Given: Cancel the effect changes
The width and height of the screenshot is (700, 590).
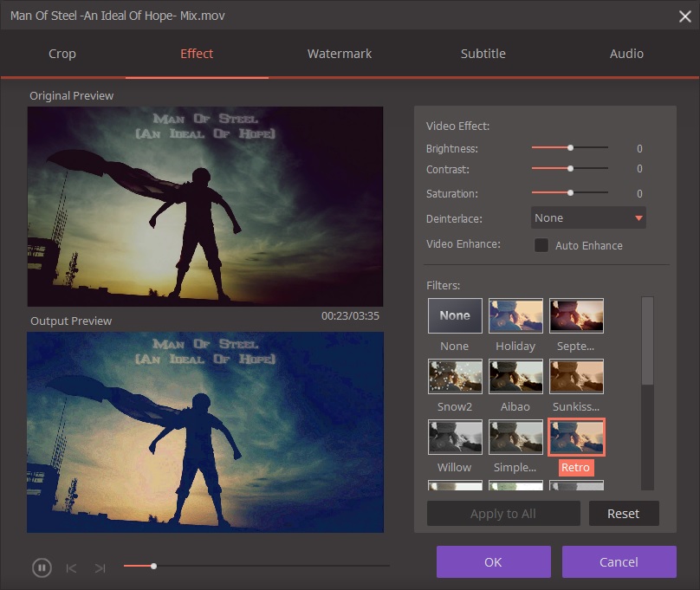Looking at the screenshot, I should tap(619, 562).
